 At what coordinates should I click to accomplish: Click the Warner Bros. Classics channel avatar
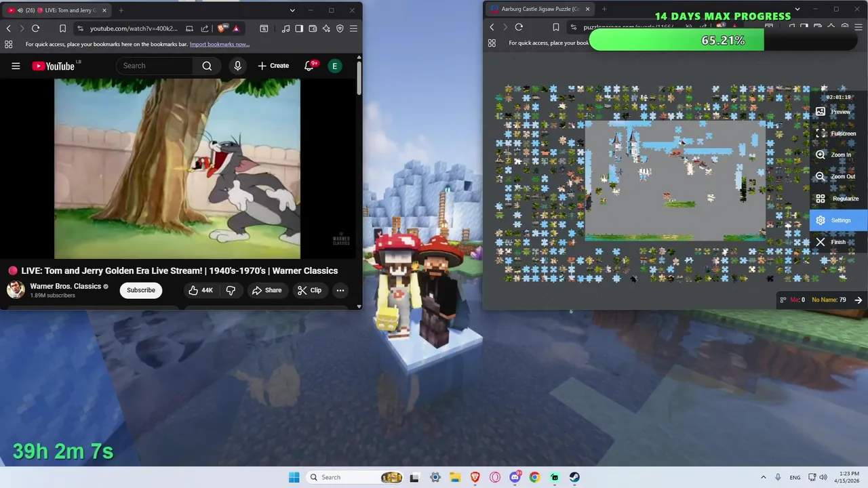click(x=16, y=290)
